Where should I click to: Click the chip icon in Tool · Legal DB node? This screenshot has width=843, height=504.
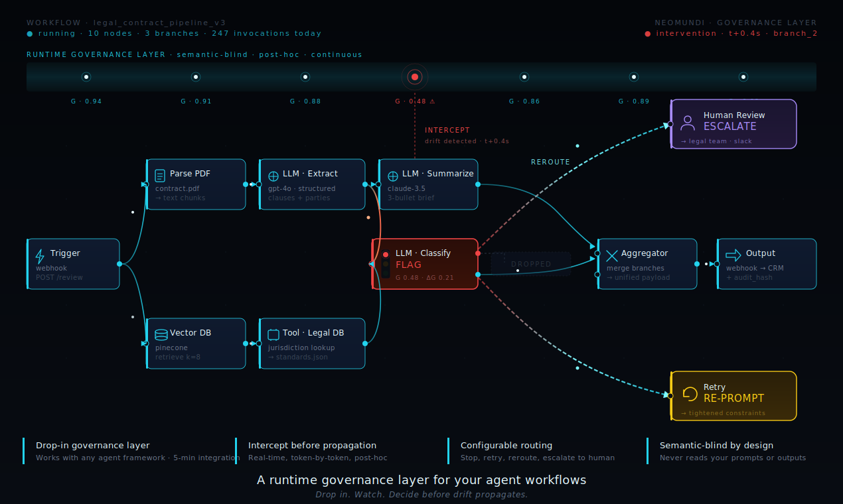(273, 335)
